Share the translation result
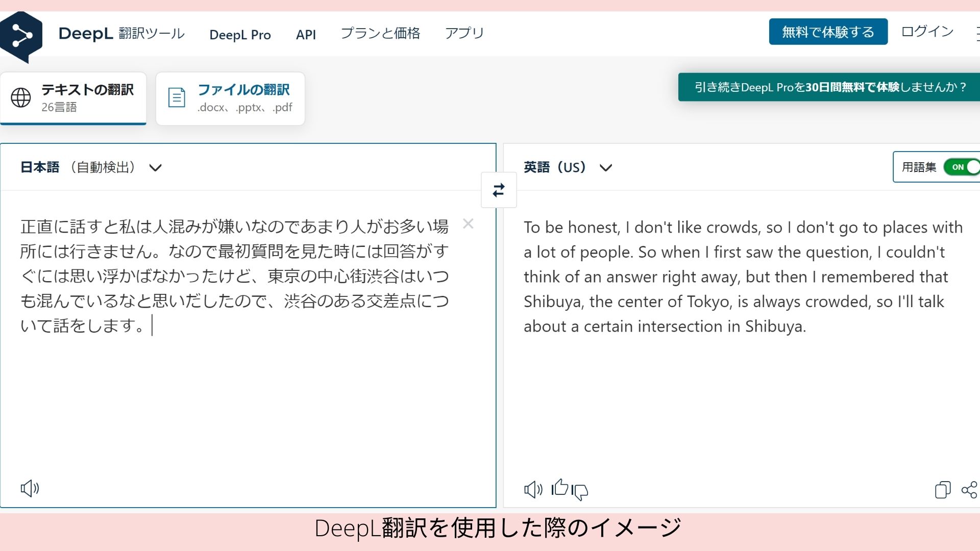This screenshot has height=551, width=980. (x=969, y=490)
